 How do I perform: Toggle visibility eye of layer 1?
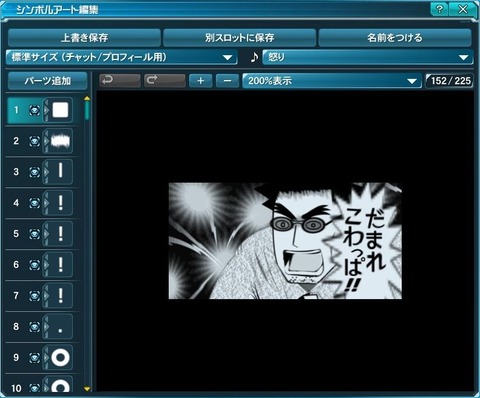click(34, 110)
